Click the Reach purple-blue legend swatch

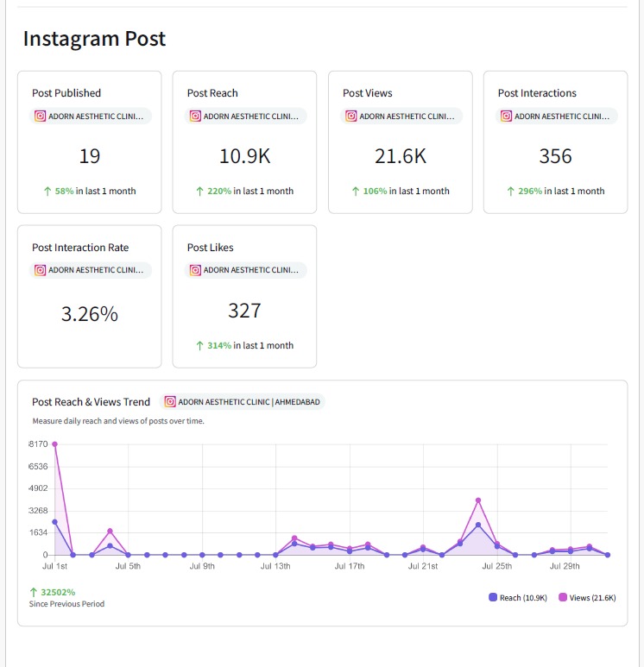(x=493, y=597)
